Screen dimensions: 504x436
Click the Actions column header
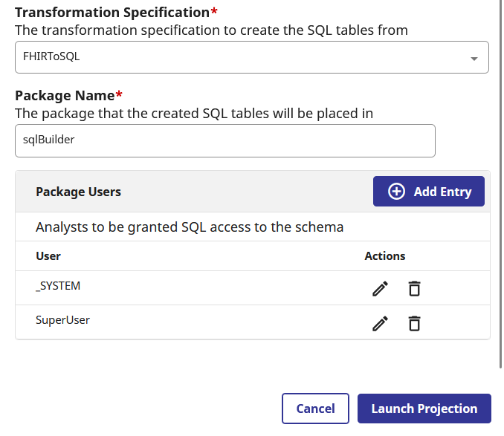(384, 256)
